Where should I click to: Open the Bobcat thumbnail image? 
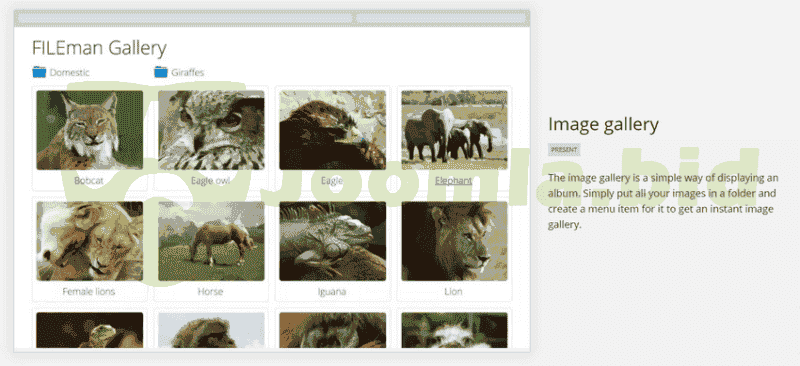click(90, 130)
